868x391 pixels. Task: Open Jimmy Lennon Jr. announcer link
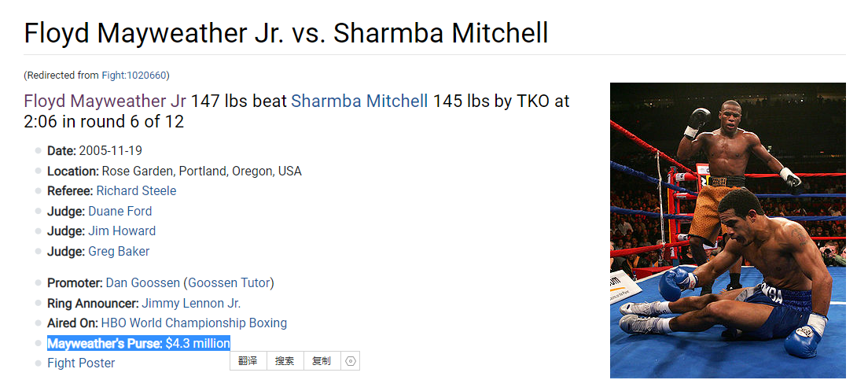(x=191, y=304)
